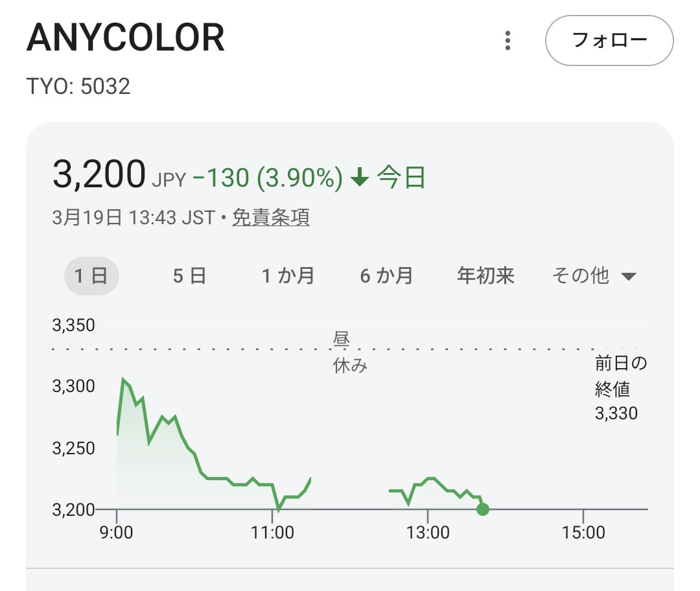Click the 13:00 time axis label
This screenshot has height=591, width=700.
[x=428, y=533]
